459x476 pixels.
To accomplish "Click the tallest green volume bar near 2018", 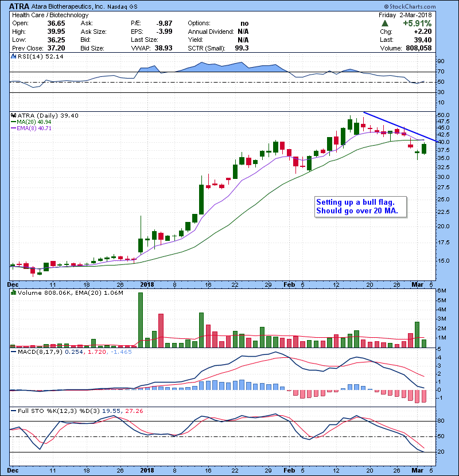I will [x=141, y=320].
